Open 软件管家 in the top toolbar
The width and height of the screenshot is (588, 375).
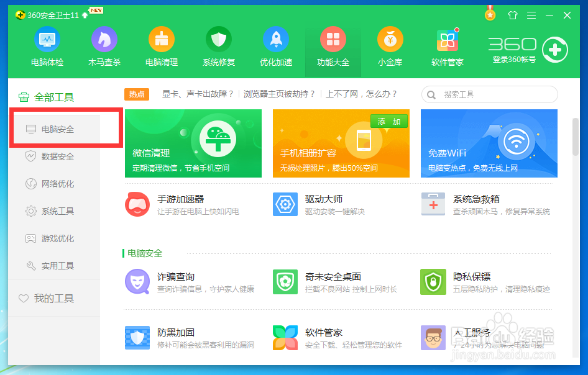pyautogui.click(x=448, y=47)
